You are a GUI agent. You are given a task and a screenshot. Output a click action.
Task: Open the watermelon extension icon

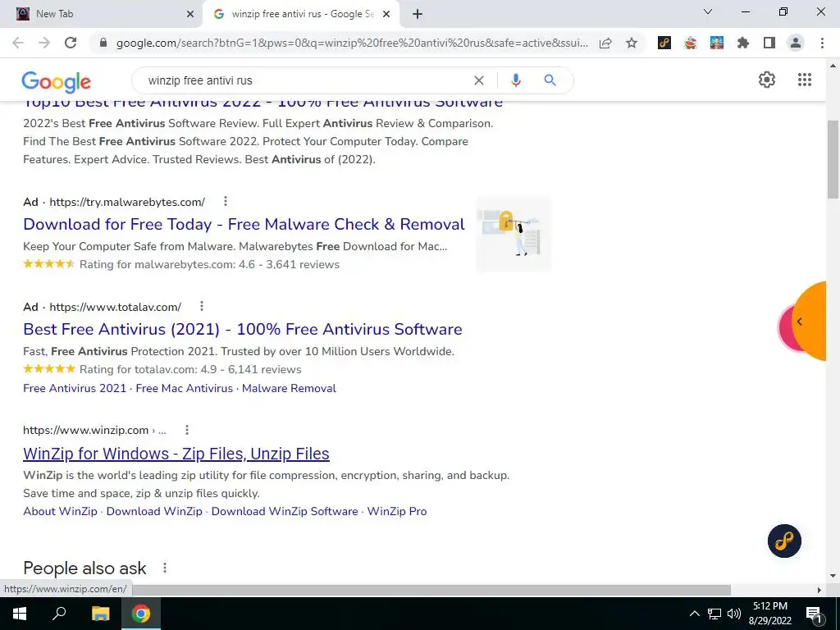click(x=691, y=43)
